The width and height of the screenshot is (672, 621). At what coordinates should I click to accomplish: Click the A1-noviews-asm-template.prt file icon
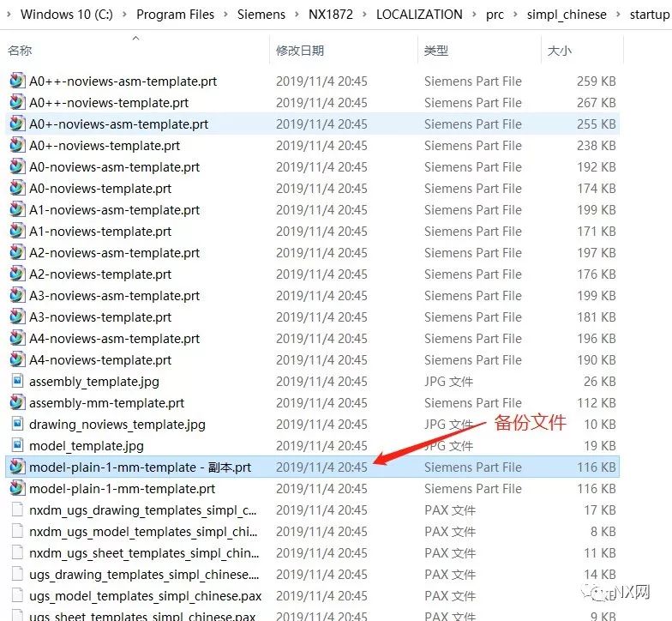(x=17, y=209)
